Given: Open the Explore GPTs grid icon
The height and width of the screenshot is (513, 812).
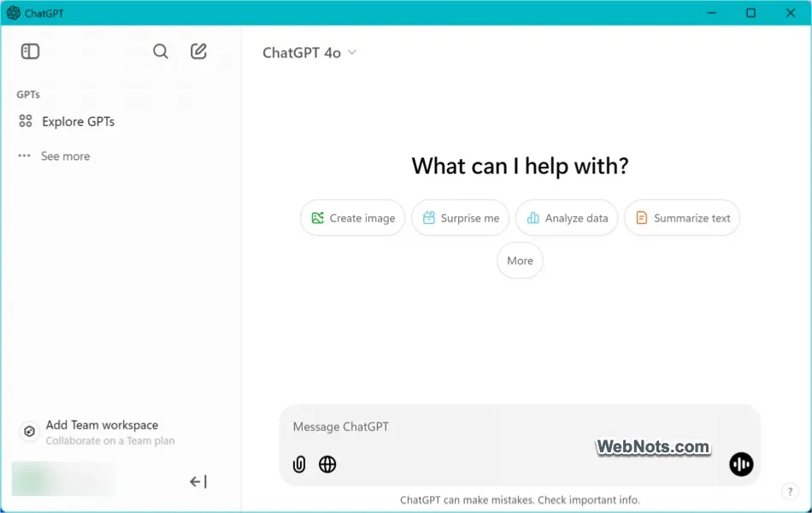Looking at the screenshot, I should (x=26, y=121).
